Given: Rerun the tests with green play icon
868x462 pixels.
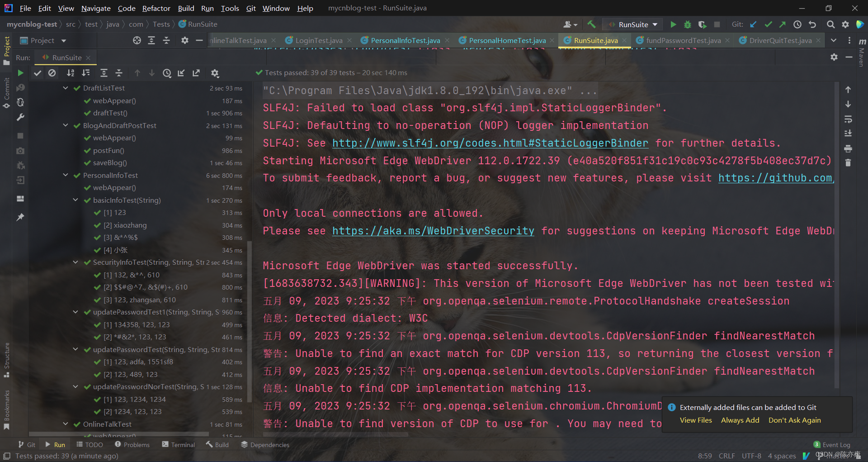Looking at the screenshot, I should [20, 73].
